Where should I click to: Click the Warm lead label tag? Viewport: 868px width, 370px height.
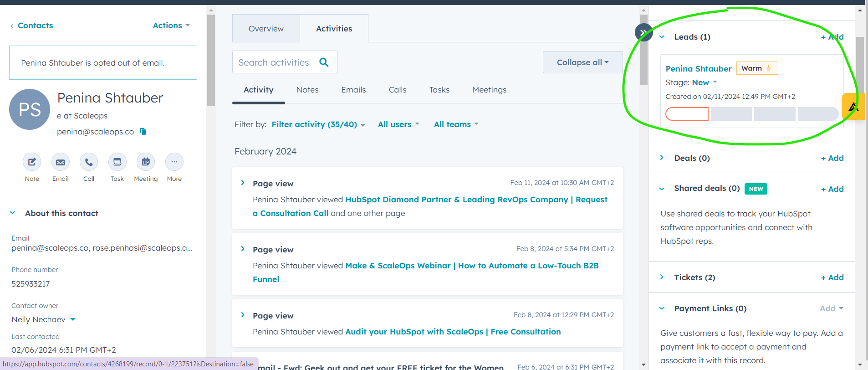click(x=757, y=68)
